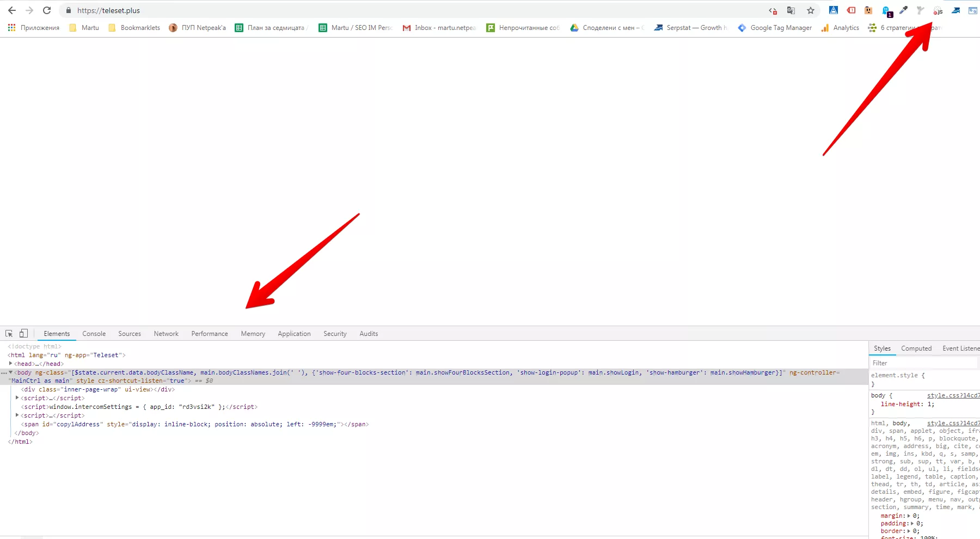
Task: Open the Ghostery ghost extension
Action: click(x=886, y=11)
